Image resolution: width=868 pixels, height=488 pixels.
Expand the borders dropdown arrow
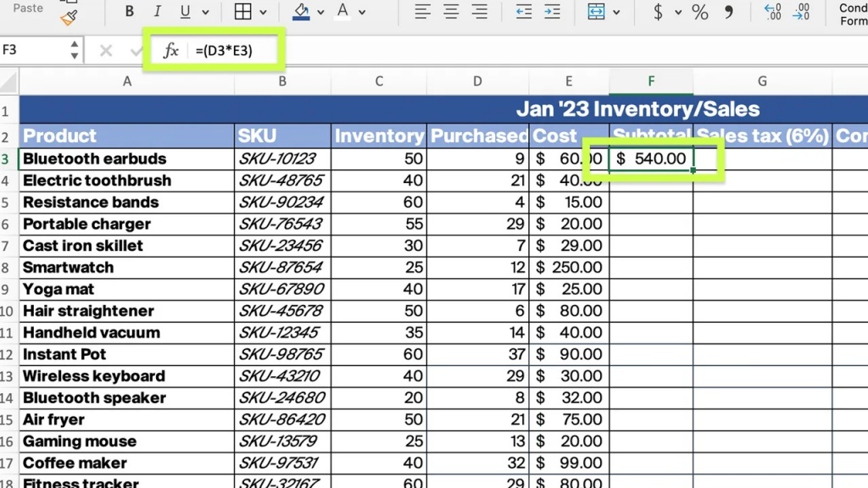click(263, 12)
